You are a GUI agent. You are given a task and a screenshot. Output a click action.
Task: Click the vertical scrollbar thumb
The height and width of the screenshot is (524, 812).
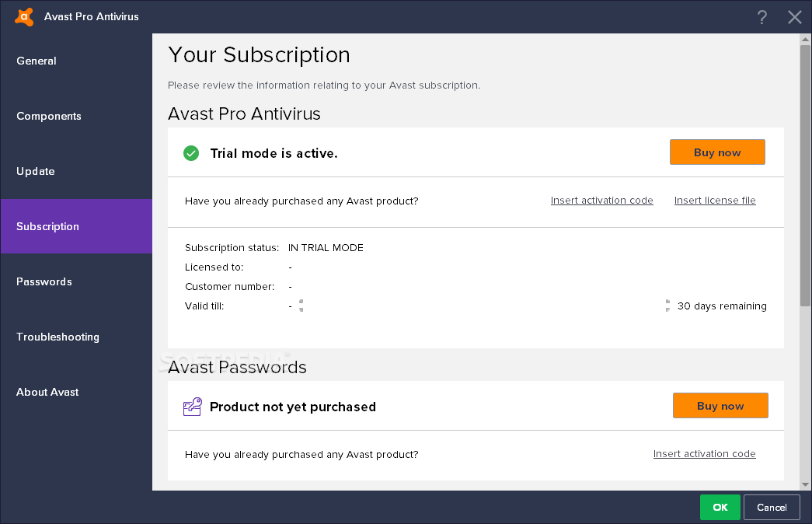coord(805,175)
